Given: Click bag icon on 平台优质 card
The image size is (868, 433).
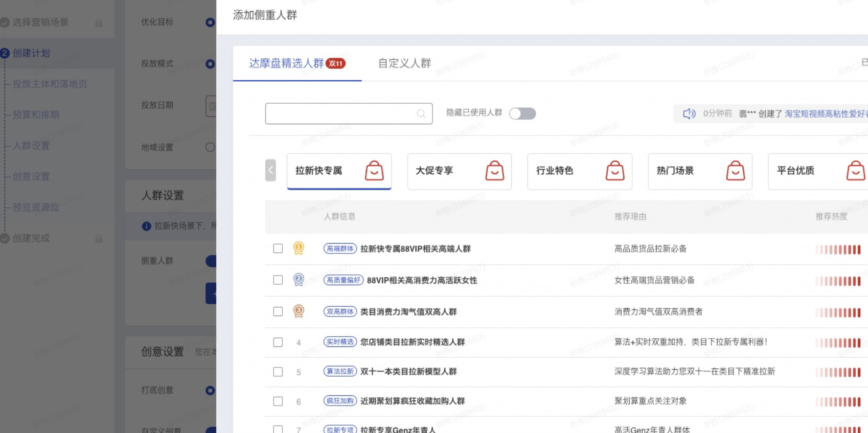Looking at the screenshot, I should pos(856,171).
